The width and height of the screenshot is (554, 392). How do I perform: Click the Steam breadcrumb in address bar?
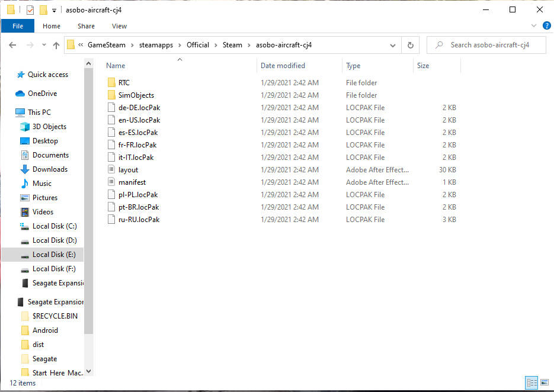232,45
